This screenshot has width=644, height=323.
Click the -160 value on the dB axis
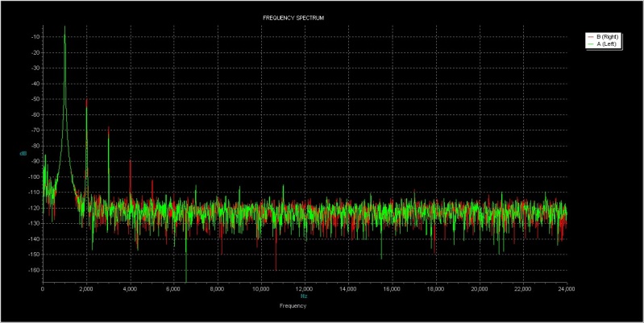[34, 271]
